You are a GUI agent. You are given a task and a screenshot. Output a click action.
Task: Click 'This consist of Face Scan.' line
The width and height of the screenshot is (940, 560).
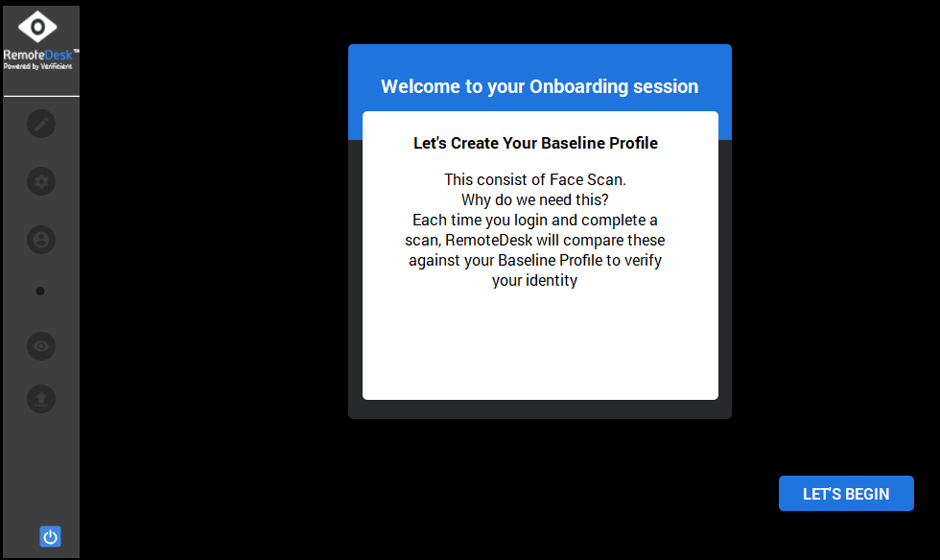(535, 179)
